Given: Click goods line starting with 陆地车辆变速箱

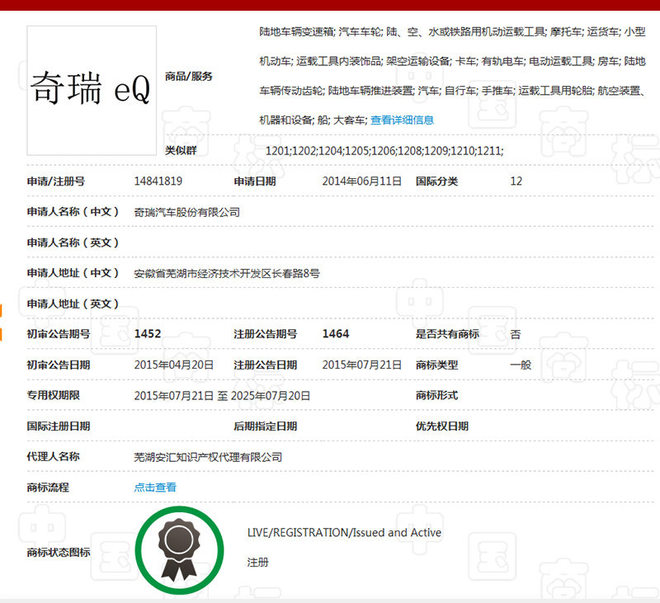Looking at the screenshot, I should pos(452,32).
